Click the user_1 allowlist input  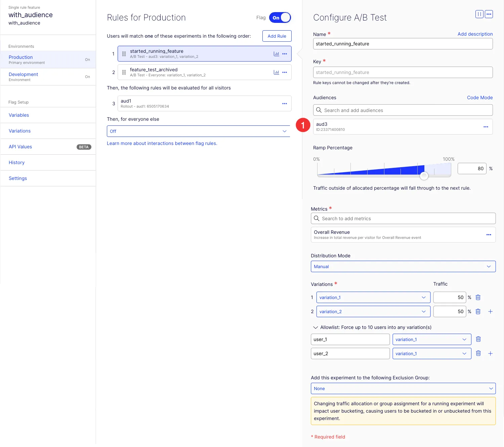click(x=350, y=339)
